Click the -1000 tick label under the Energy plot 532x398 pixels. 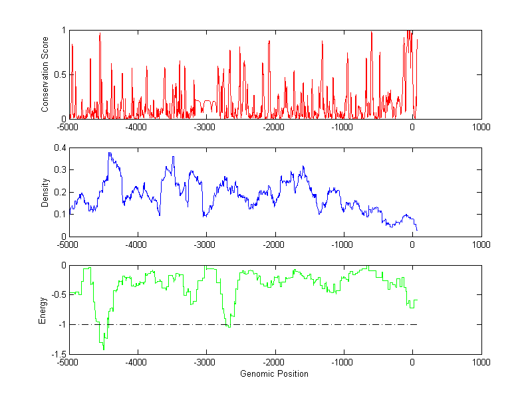343,362
